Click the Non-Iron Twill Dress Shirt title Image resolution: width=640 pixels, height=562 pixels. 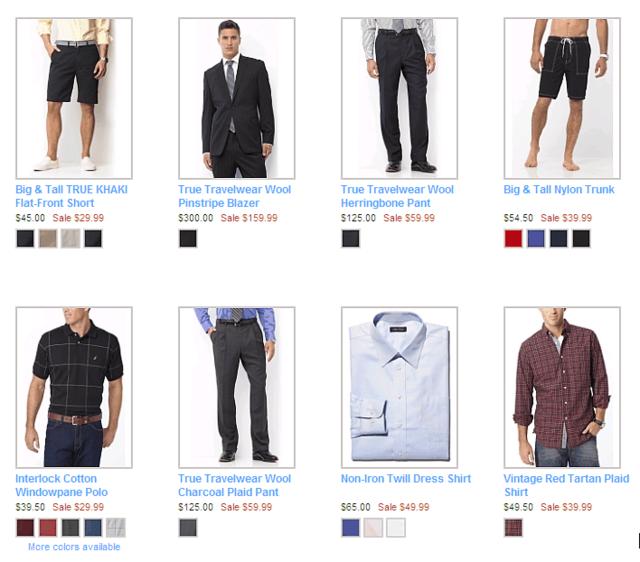click(406, 478)
